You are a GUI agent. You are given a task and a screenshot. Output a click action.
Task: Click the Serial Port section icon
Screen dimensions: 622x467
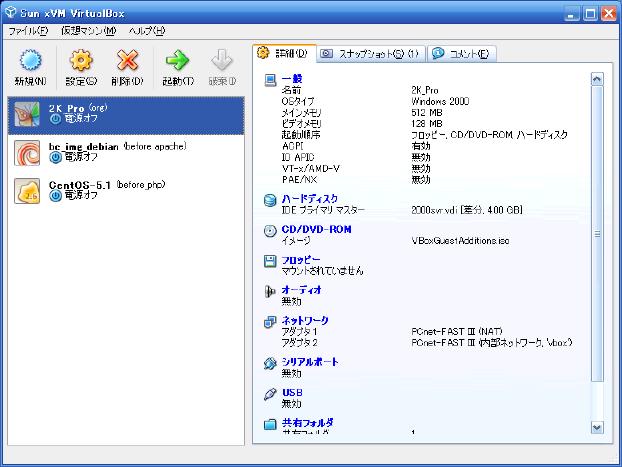tap(270, 363)
